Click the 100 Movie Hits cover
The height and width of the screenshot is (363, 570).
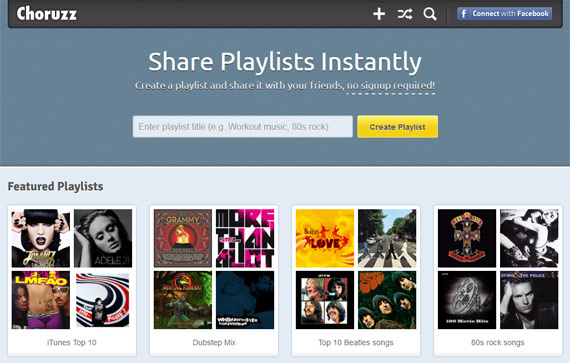click(x=467, y=300)
